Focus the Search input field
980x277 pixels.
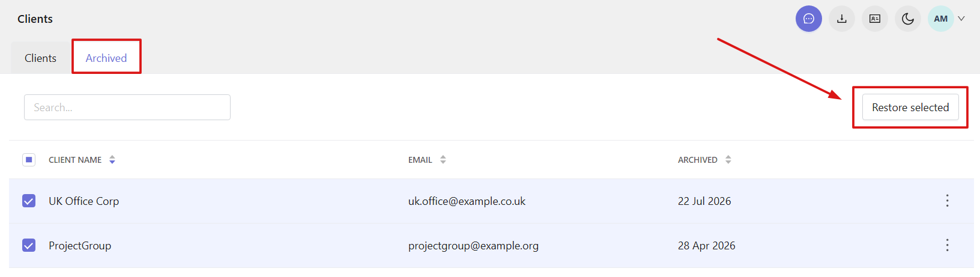(x=127, y=108)
